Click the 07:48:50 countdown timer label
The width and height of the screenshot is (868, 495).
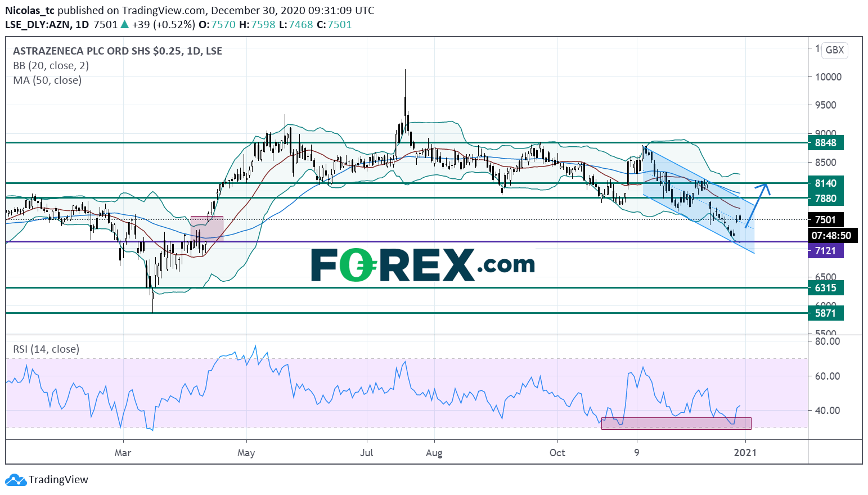point(831,236)
